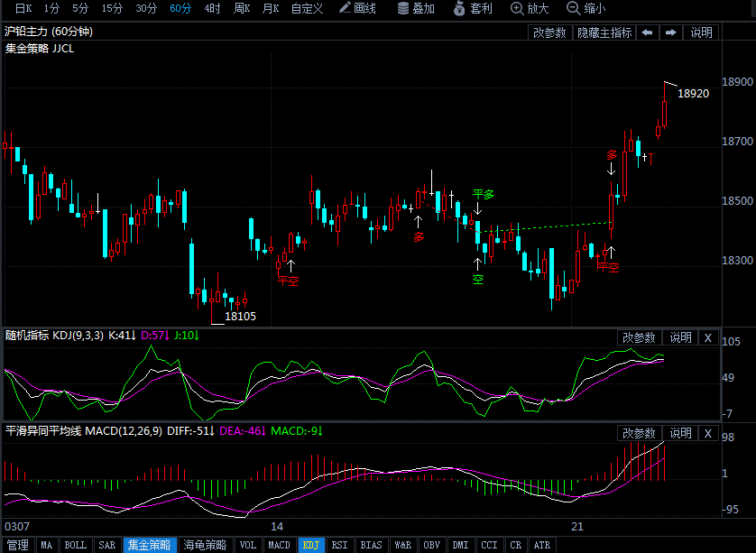Click the 18920 high price label
This screenshot has width=756, height=553.
click(694, 94)
